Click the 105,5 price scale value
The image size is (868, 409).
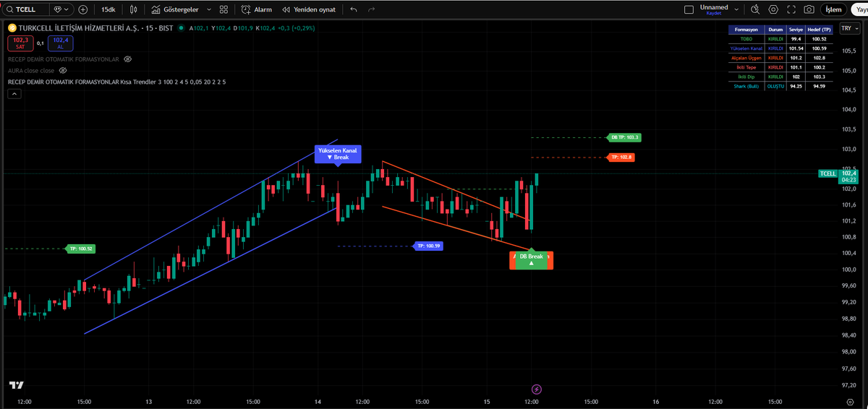tap(848, 51)
